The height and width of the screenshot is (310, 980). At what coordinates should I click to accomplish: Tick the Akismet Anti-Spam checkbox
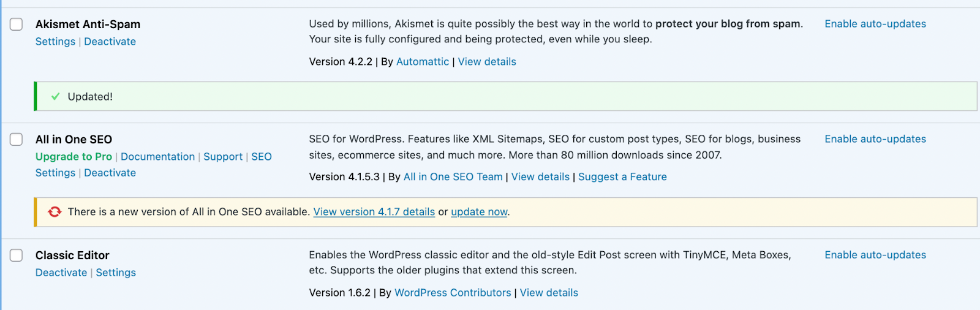pos(17,24)
